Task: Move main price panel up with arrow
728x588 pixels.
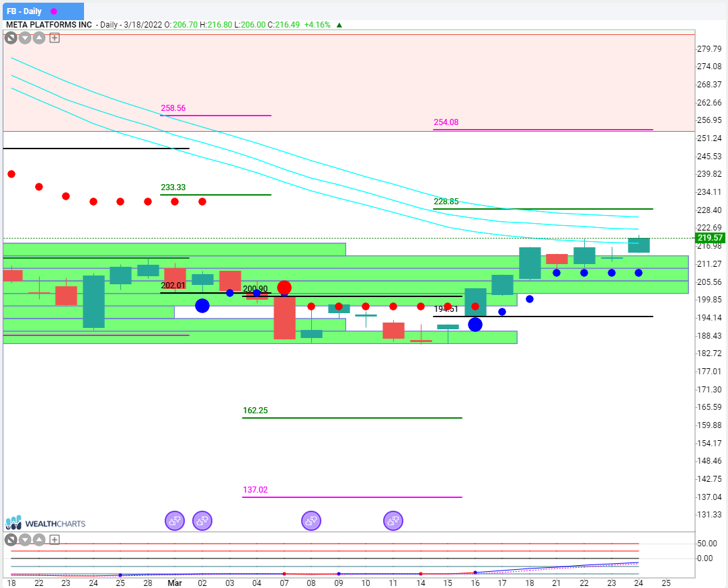Action: 39,38
